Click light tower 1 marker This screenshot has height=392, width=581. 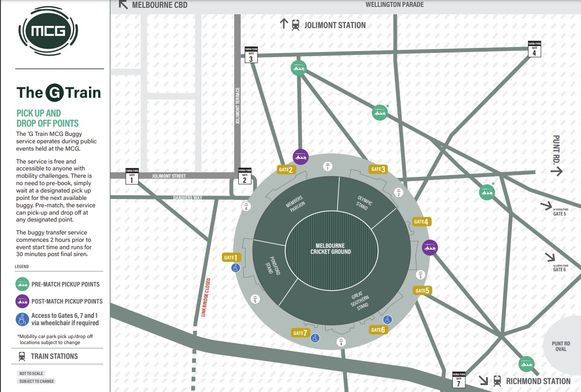point(328,166)
